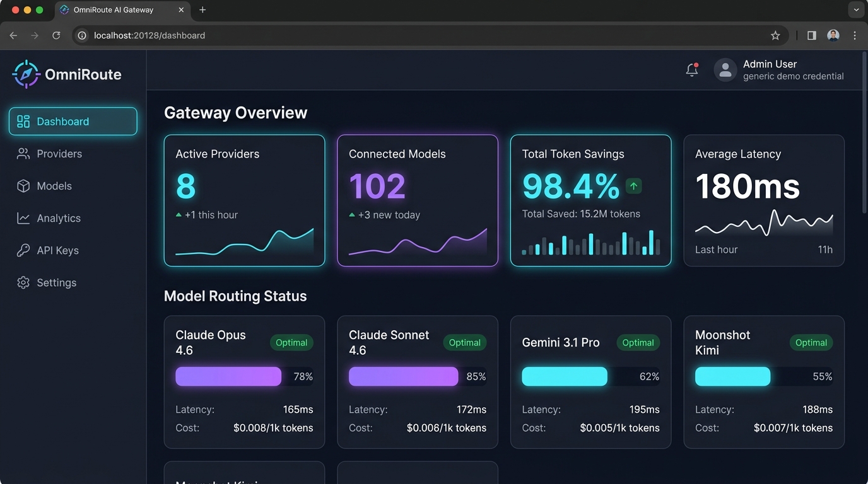
Task: Click the Gemini 3.1 Pro card title
Action: pyautogui.click(x=561, y=343)
